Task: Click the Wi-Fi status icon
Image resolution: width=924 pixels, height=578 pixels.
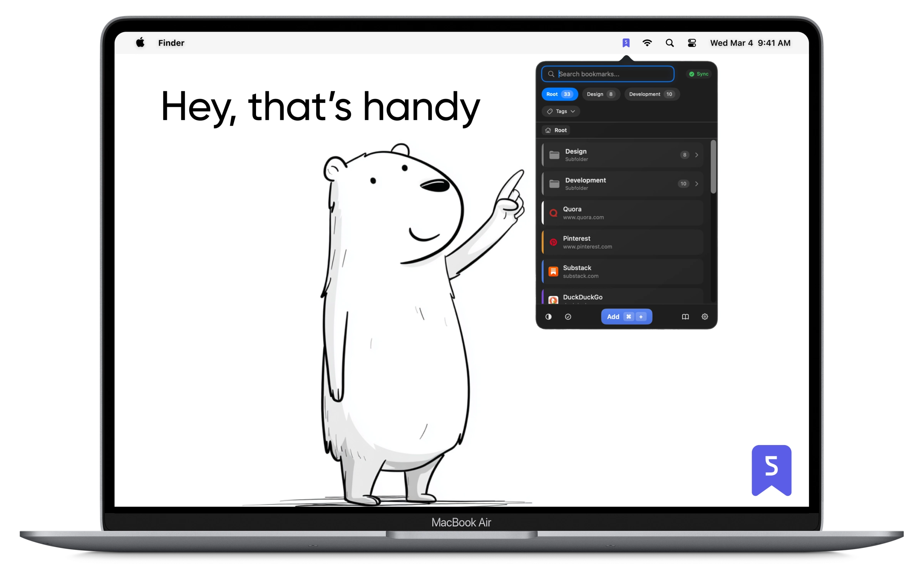Action: pos(647,43)
